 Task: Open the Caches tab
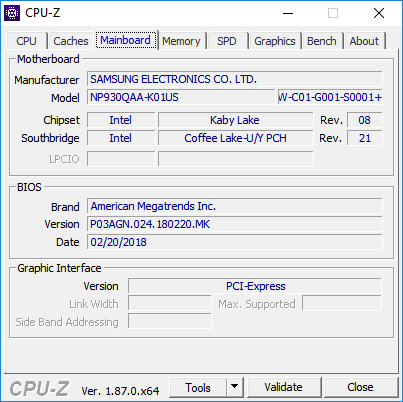[71, 41]
